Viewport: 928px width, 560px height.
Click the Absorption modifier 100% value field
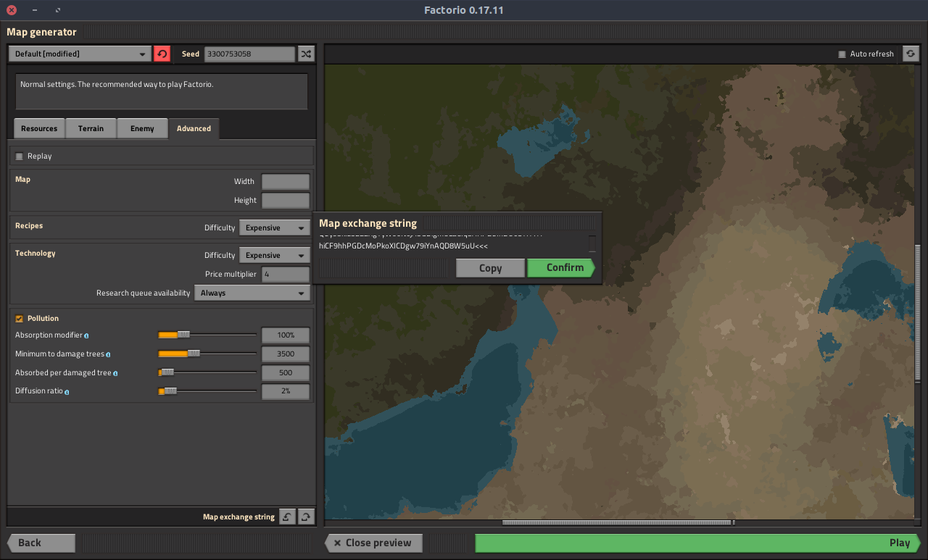click(x=286, y=335)
